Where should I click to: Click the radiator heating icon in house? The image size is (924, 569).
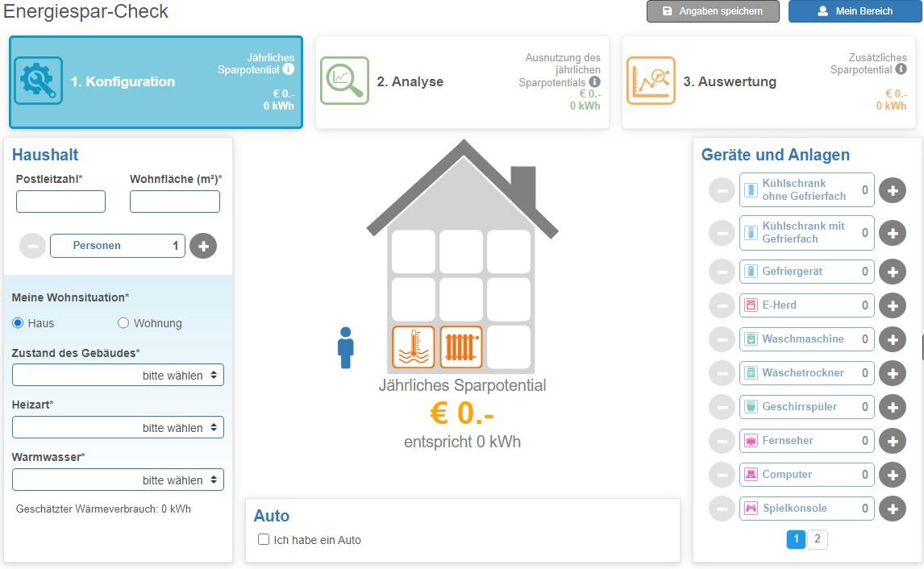(x=461, y=347)
